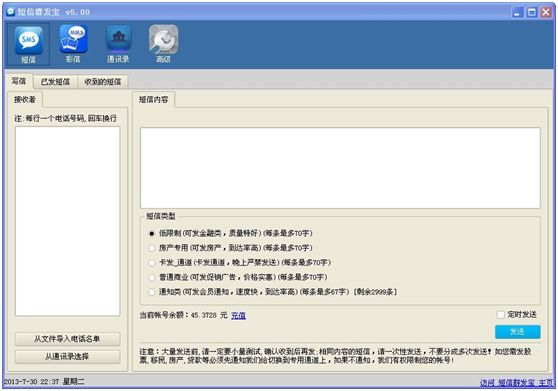Click 从文件导入电话名单 button
The image size is (558, 391).
(x=67, y=339)
